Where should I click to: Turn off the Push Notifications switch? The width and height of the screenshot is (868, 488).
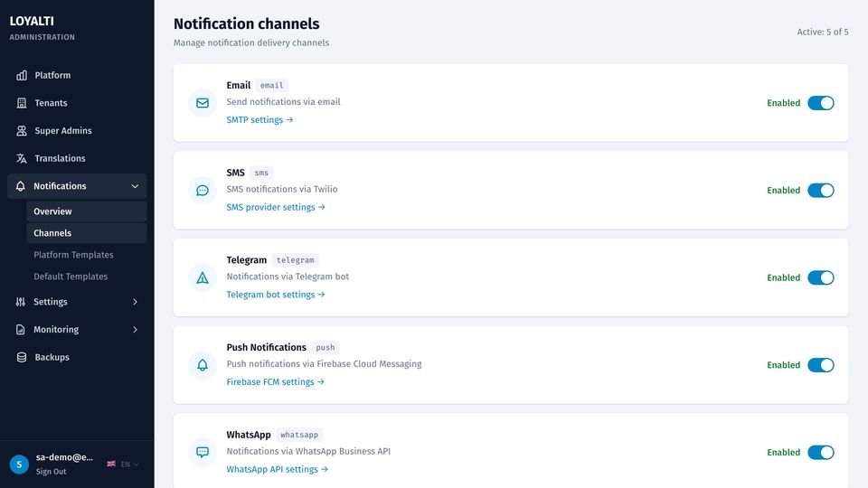pos(820,365)
